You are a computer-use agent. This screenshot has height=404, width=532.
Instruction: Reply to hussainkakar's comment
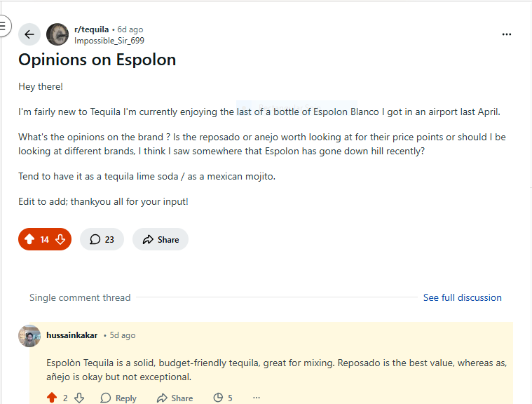118,398
